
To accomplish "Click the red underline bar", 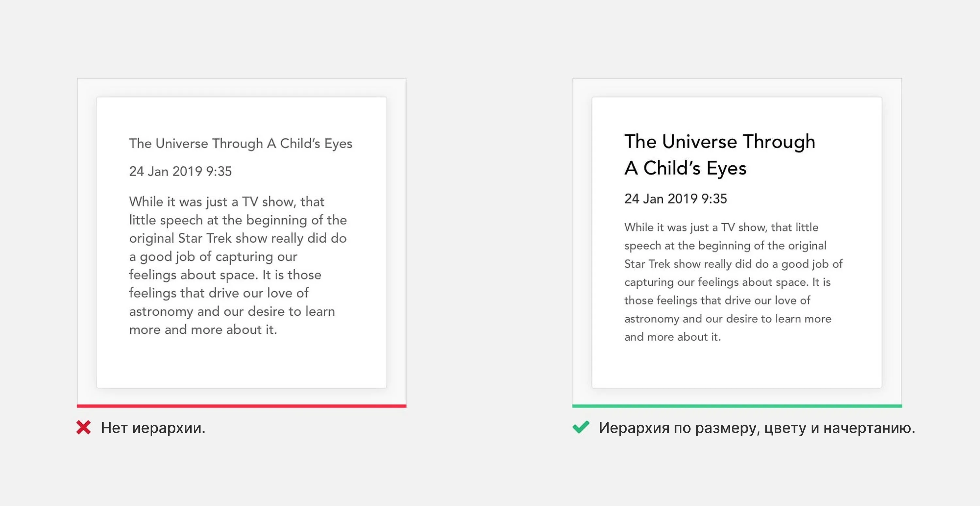I will 242,406.
